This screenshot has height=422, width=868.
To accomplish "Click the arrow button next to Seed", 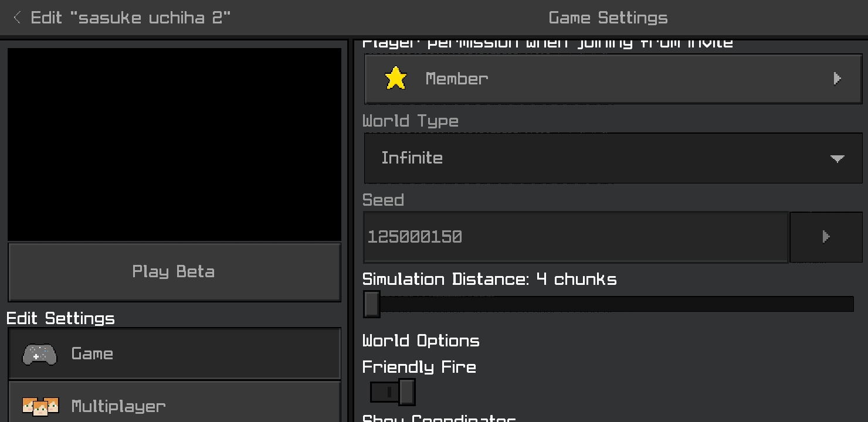I will 826,237.
